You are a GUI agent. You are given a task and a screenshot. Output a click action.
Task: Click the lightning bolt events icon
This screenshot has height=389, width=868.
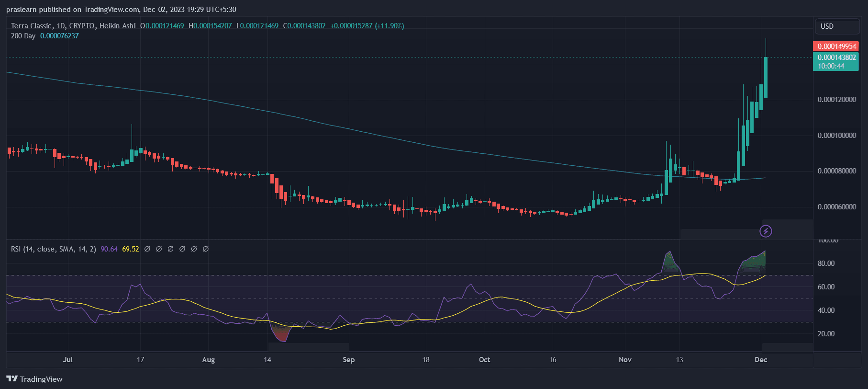point(766,231)
